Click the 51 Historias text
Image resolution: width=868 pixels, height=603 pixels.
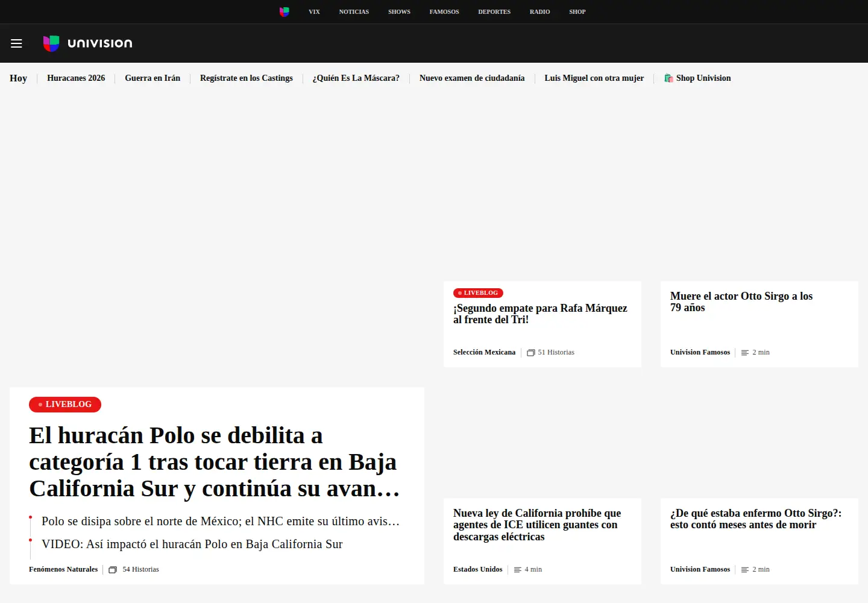[556, 353]
